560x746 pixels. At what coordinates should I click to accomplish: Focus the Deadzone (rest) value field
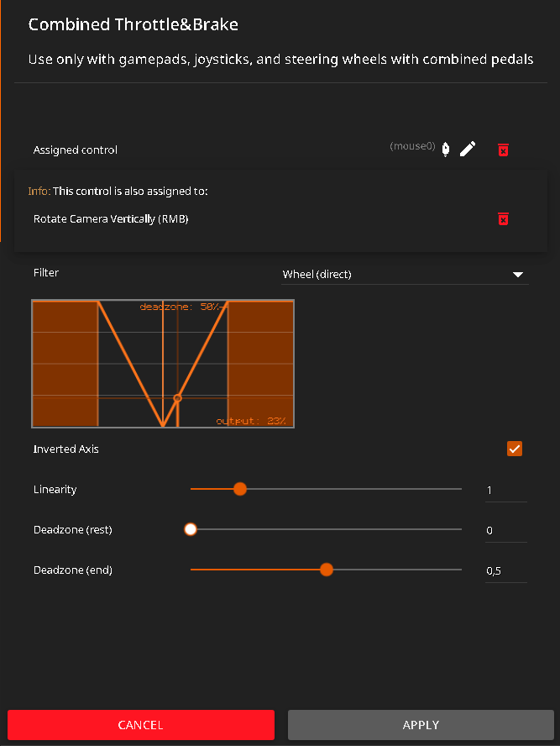505,530
